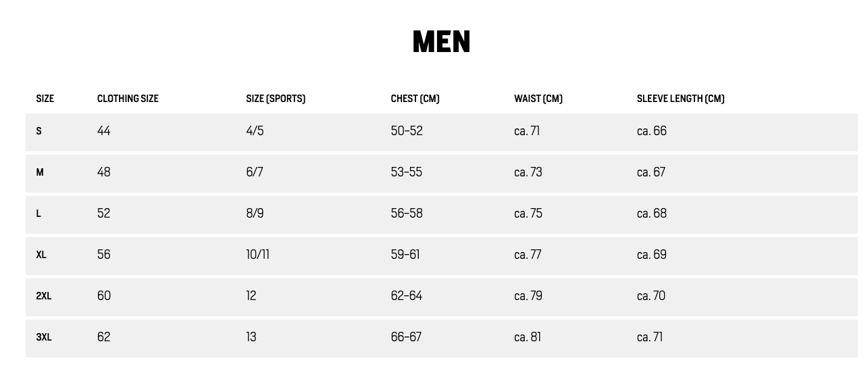868x371 pixels.
Task: Select the 2XL size row label
Action: click(x=44, y=296)
